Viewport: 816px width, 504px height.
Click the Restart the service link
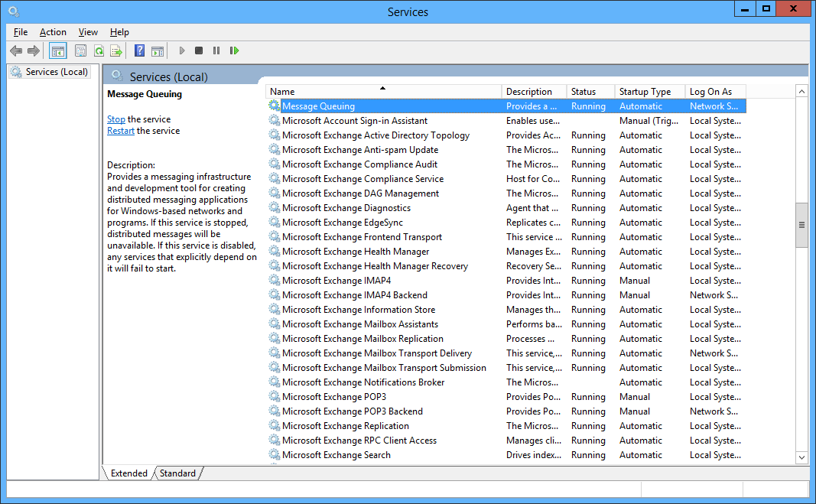[121, 131]
